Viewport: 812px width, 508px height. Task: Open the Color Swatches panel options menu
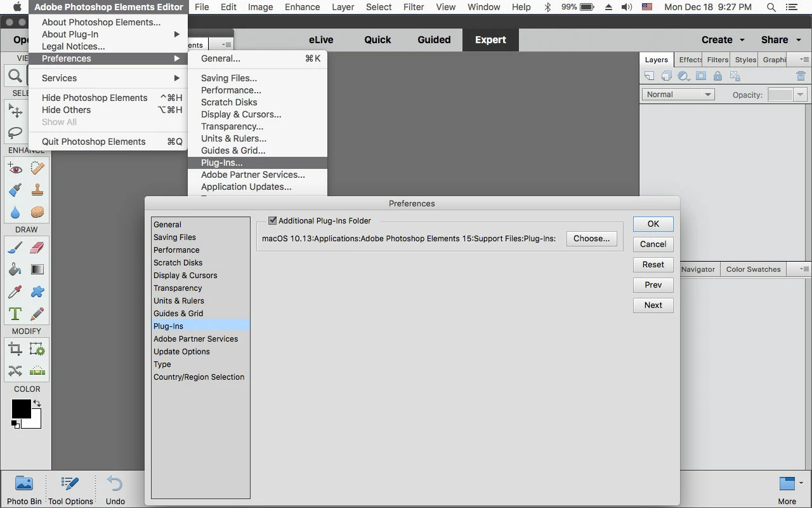point(804,269)
